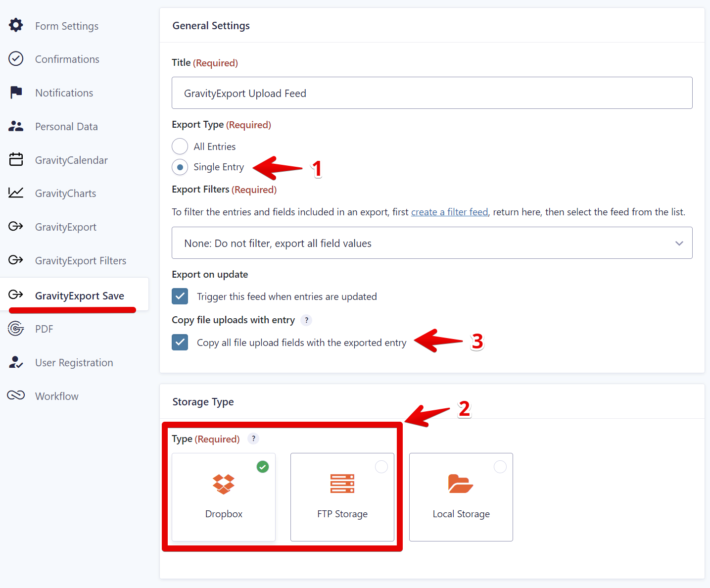Screen dimensions: 710x588
Task: Navigate to GravityCharts settings
Action: 66,194
